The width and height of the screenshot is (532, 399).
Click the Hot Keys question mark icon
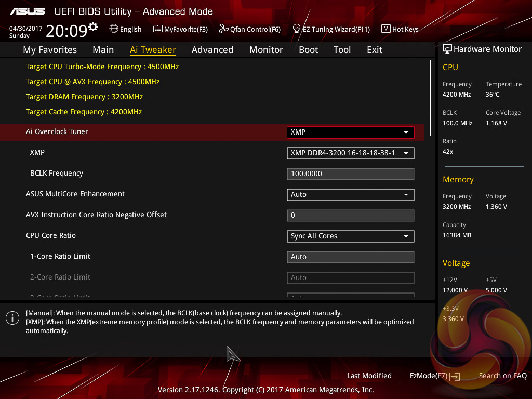tap(385, 29)
